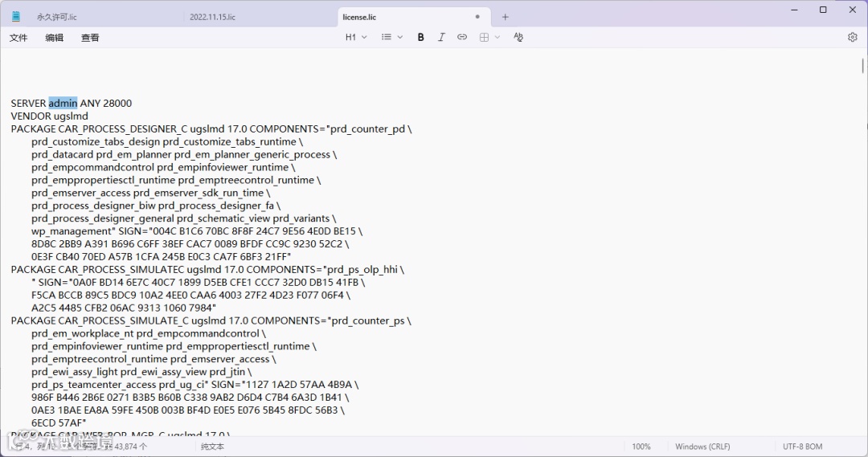Click the 100% zoom level indicator
868x457 pixels.
tap(641, 447)
